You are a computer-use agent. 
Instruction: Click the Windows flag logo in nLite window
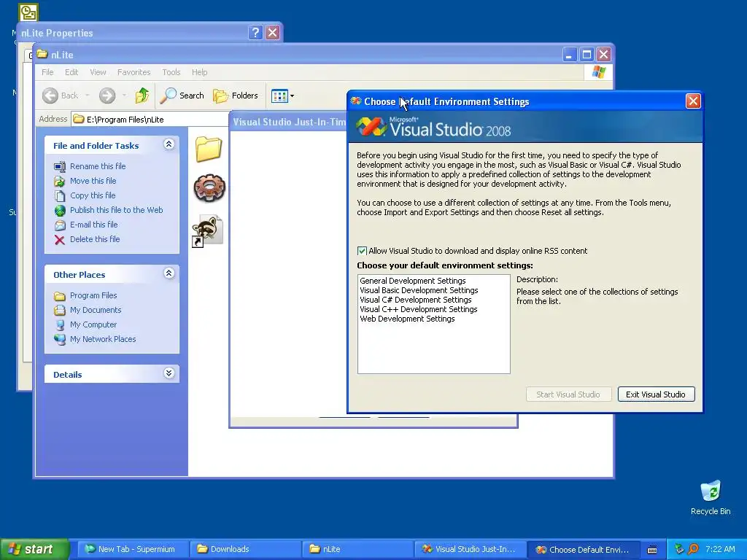pyautogui.click(x=598, y=72)
